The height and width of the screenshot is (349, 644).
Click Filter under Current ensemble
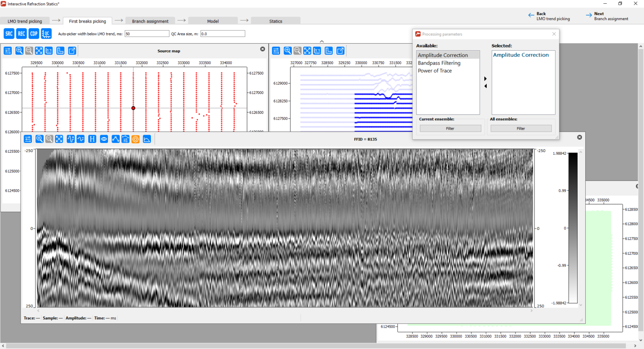[450, 128]
